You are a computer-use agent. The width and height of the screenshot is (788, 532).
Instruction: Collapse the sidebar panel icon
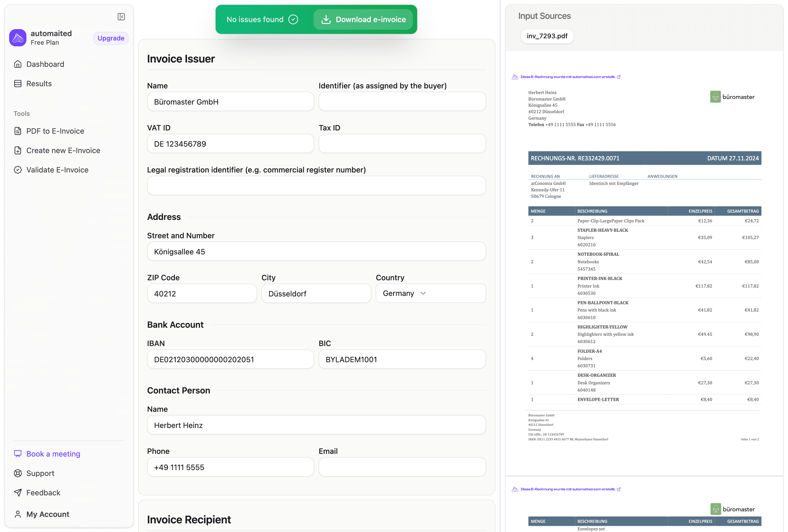tap(121, 17)
